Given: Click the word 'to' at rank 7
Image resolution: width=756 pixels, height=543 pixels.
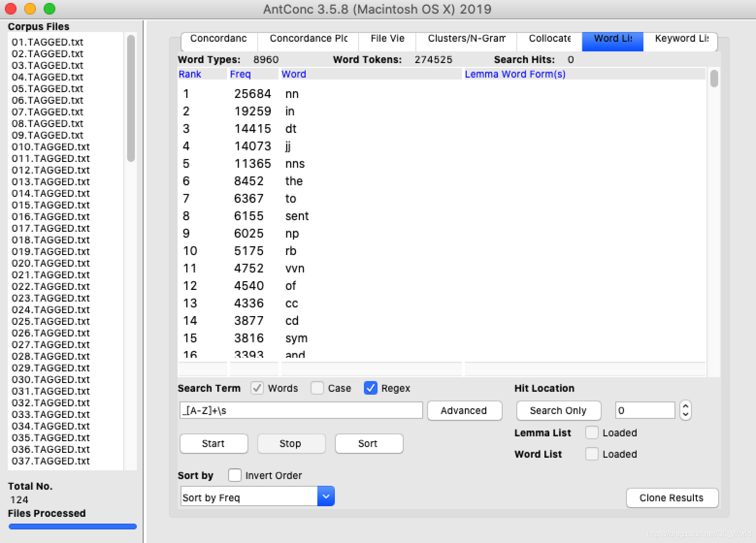Looking at the screenshot, I should pos(291,199).
